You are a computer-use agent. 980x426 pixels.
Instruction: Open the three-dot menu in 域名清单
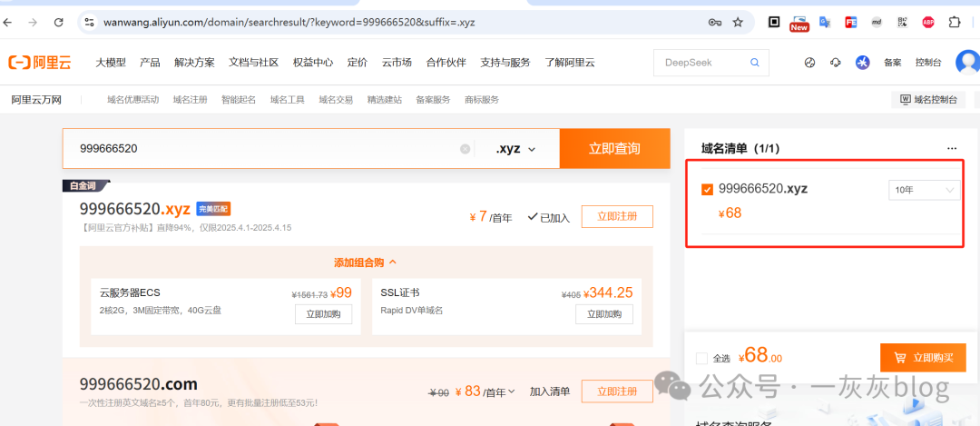pyautogui.click(x=951, y=149)
